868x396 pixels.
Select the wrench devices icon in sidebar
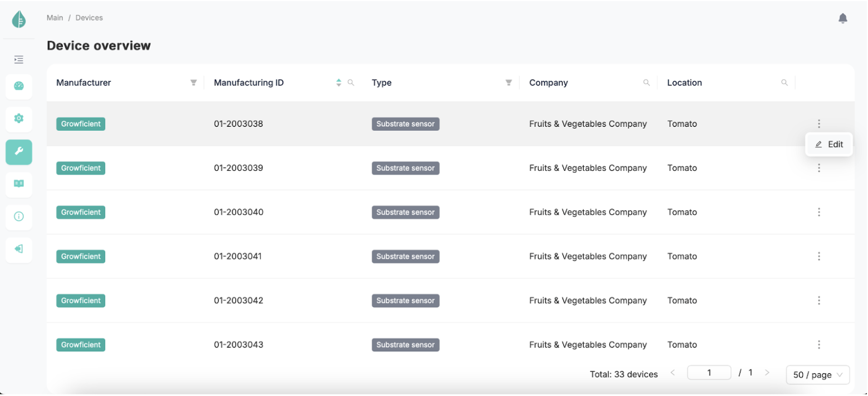pyautogui.click(x=19, y=152)
